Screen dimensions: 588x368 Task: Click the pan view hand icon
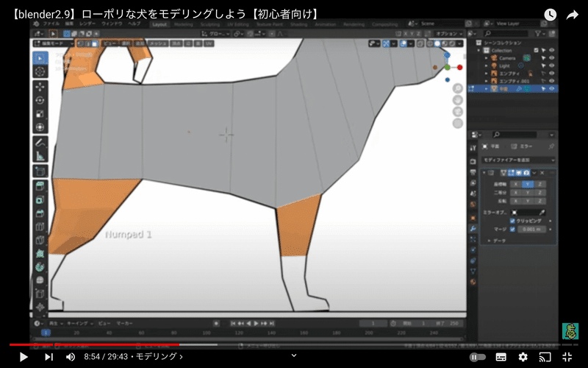[x=457, y=100]
